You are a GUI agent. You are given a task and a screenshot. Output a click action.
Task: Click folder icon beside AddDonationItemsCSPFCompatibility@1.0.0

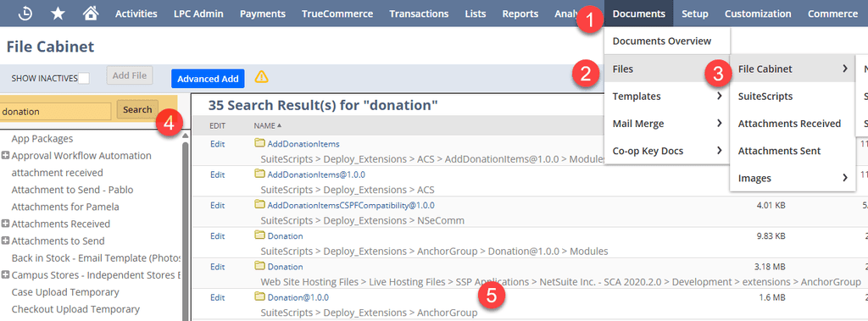[259, 205]
